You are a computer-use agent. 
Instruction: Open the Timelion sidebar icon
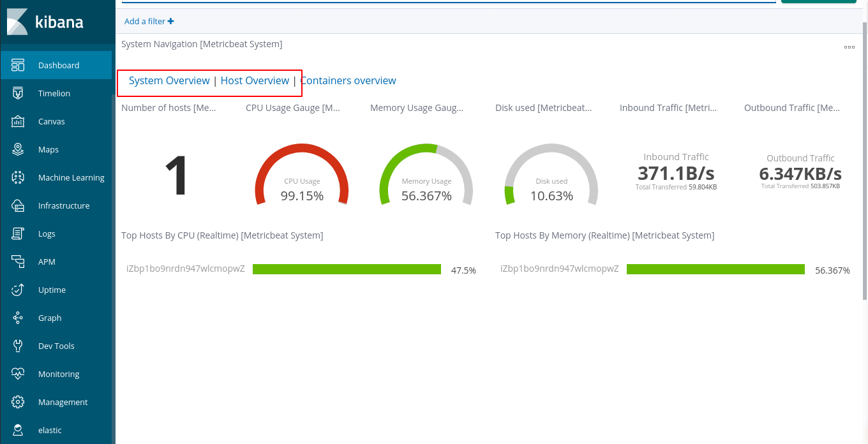tap(18, 93)
